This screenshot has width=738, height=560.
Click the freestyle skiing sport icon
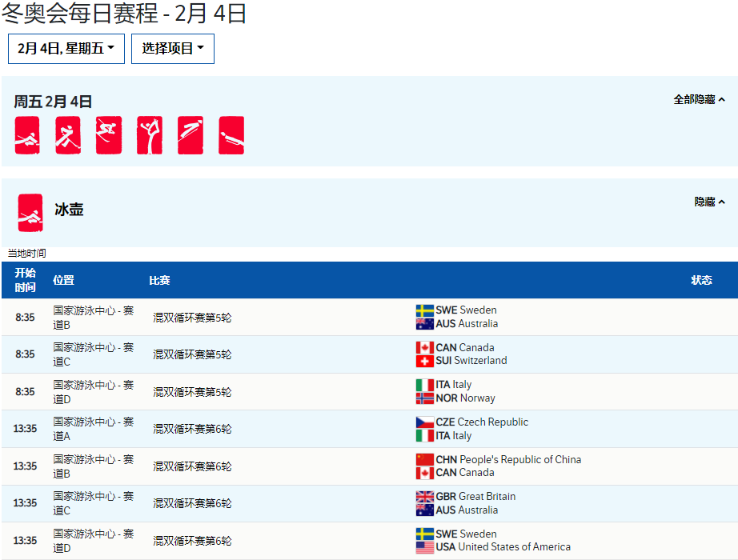[x=109, y=135]
